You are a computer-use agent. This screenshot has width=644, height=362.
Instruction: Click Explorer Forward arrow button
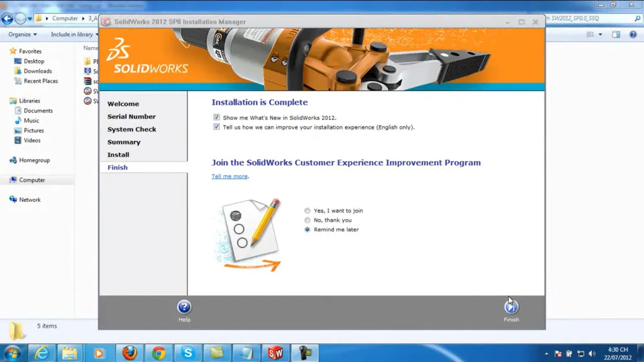pos(20,18)
